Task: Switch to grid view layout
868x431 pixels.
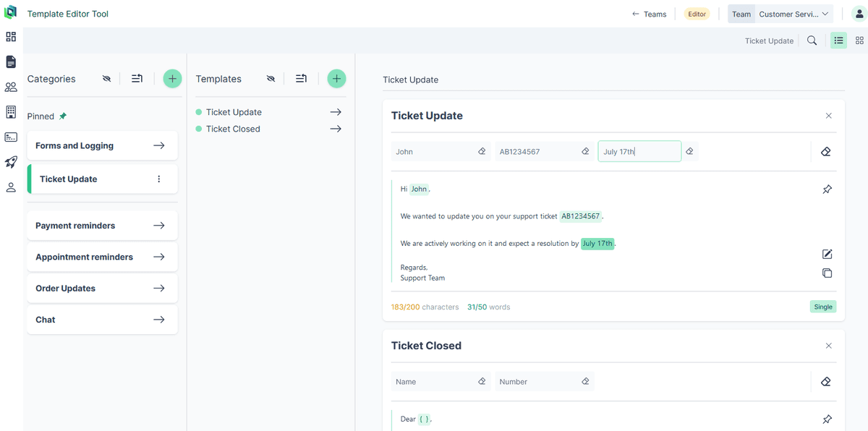Action: pyautogui.click(x=859, y=40)
